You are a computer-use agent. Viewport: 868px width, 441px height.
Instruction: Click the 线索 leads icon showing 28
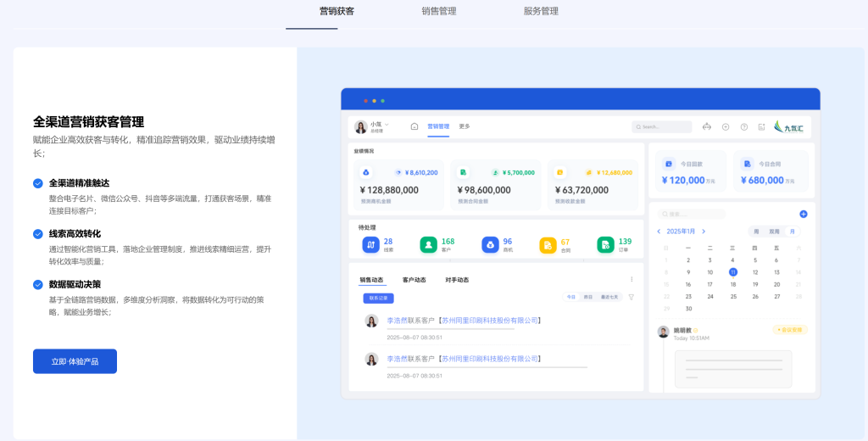[x=370, y=245]
